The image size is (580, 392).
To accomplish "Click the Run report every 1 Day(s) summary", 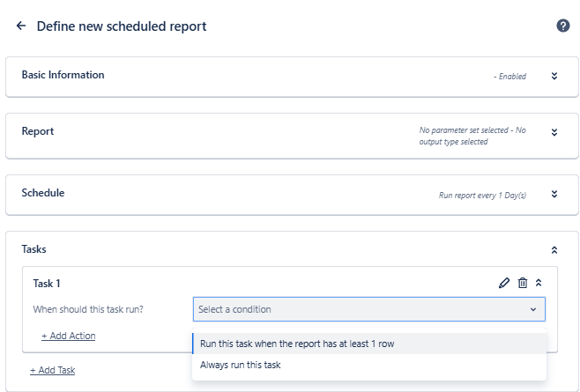I will 482,195.
